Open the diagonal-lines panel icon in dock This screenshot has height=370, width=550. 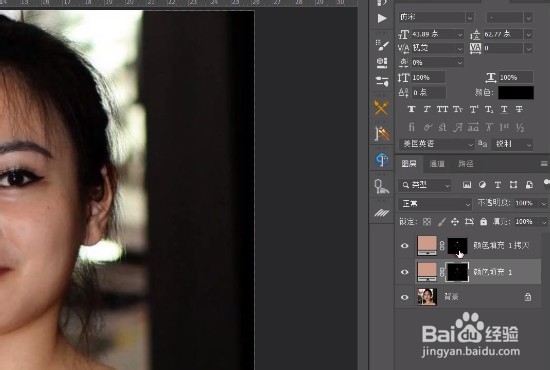[382, 213]
